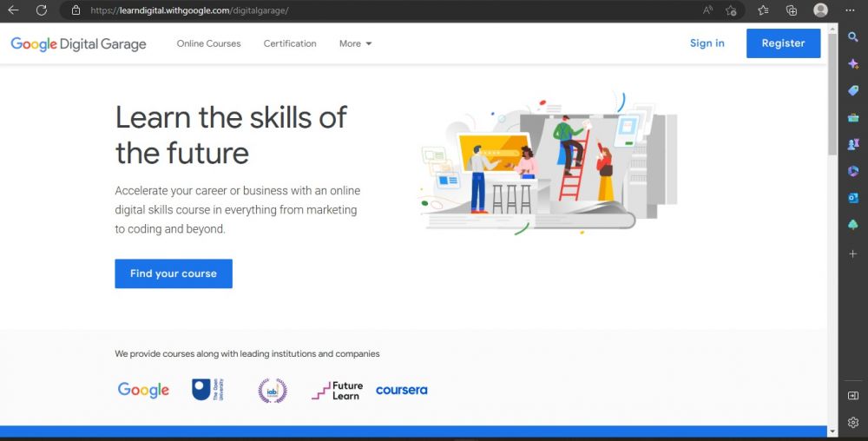Image resolution: width=868 pixels, height=441 pixels.
Task: Expand the More dropdown
Action: [x=355, y=43]
